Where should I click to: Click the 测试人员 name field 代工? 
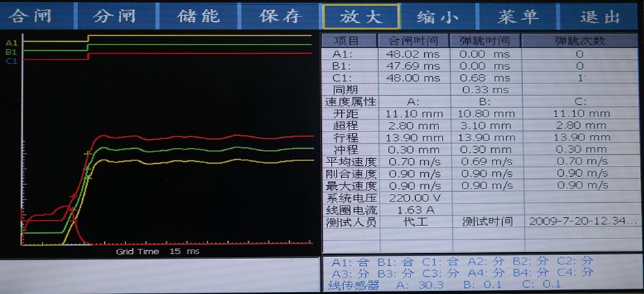(413, 221)
